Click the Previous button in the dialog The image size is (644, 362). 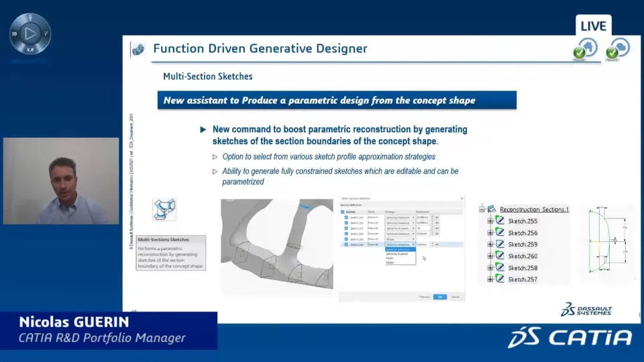425,297
